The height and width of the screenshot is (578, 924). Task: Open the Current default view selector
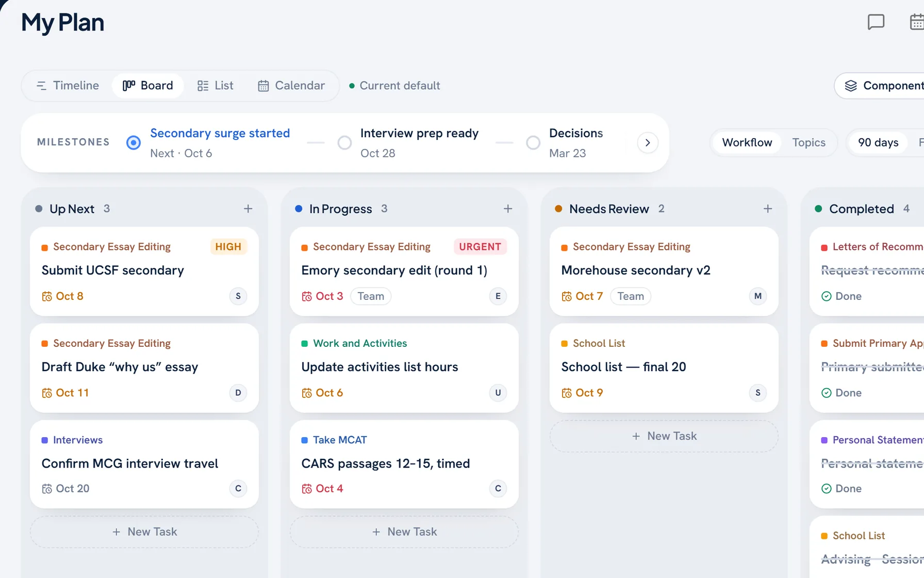click(394, 86)
